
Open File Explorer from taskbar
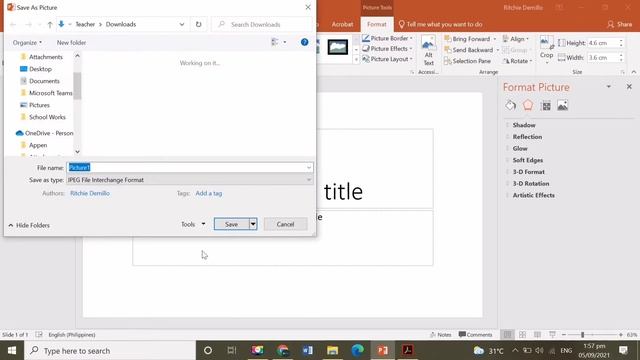coord(333,350)
